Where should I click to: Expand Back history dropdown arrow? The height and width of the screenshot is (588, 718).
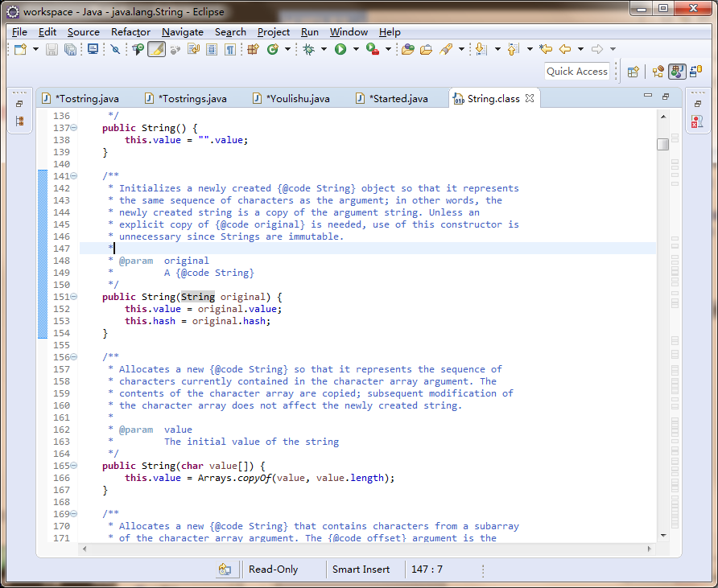click(580, 49)
